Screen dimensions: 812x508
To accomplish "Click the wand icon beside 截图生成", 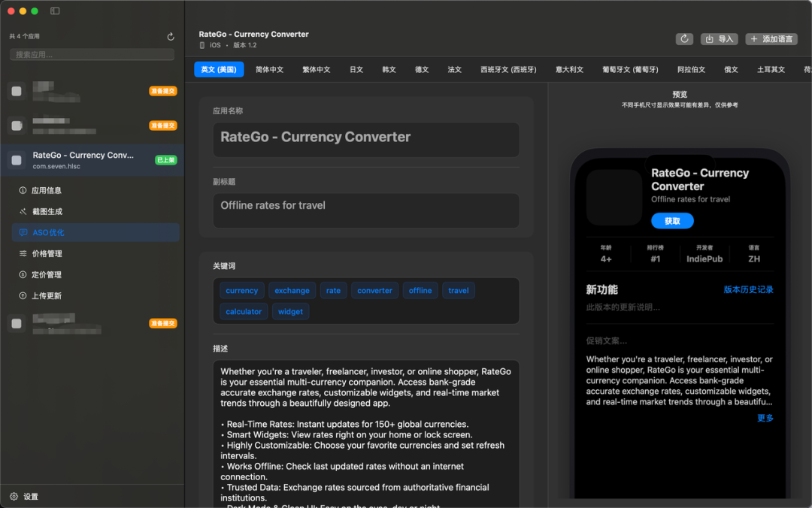I will coord(23,211).
